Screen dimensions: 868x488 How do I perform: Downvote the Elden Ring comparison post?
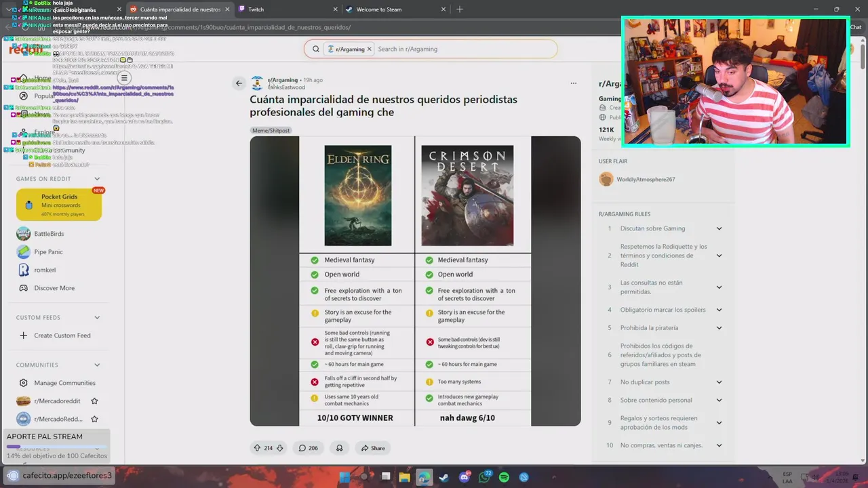[x=279, y=448]
